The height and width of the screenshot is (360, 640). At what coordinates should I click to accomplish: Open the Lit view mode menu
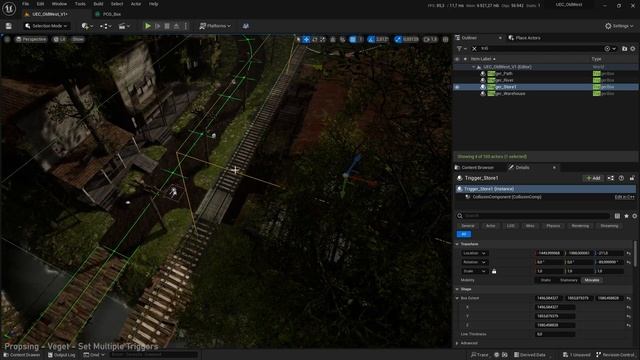click(60, 39)
